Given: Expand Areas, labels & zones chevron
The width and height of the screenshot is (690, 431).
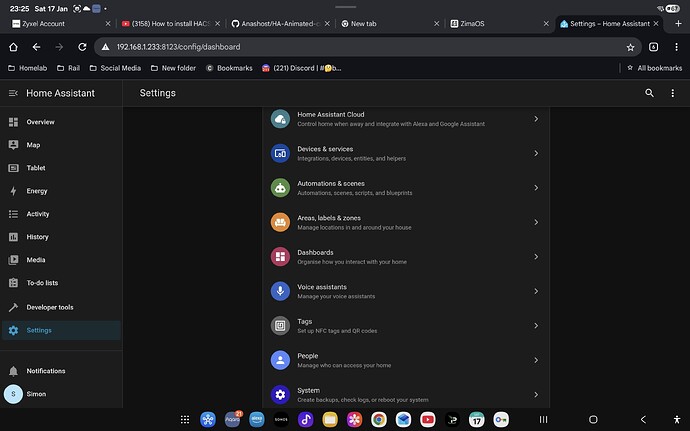Looking at the screenshot, I should (536, 222).
